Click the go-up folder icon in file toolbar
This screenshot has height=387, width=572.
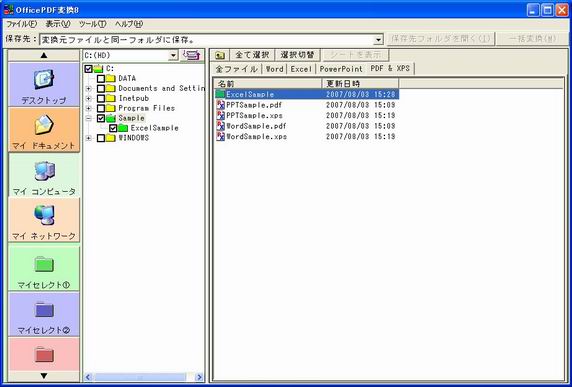coord(220,55)
